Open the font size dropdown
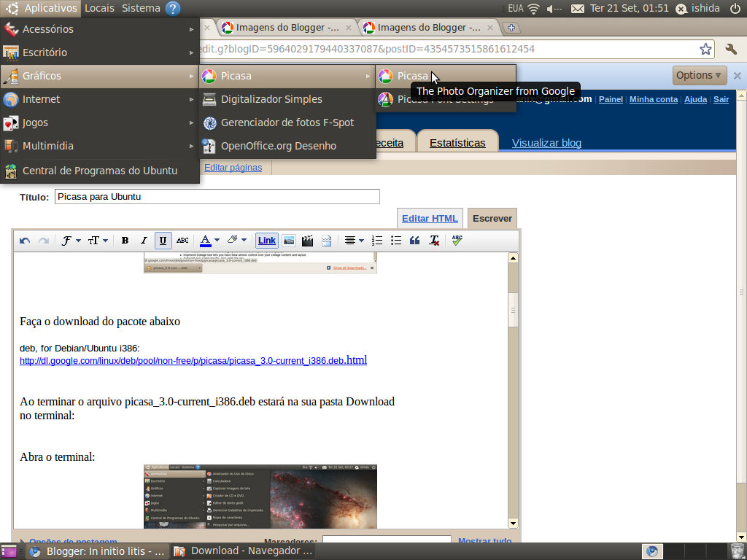 [98, 241]
